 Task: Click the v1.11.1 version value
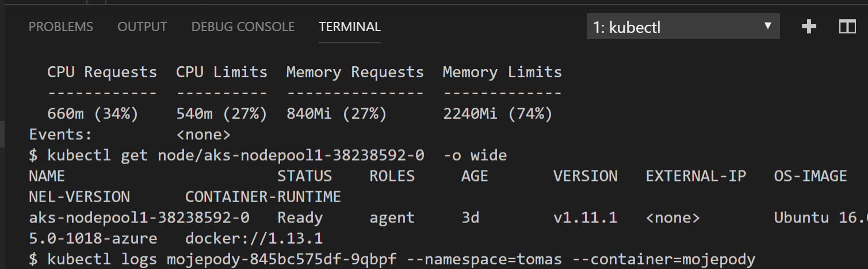point(586,218)
